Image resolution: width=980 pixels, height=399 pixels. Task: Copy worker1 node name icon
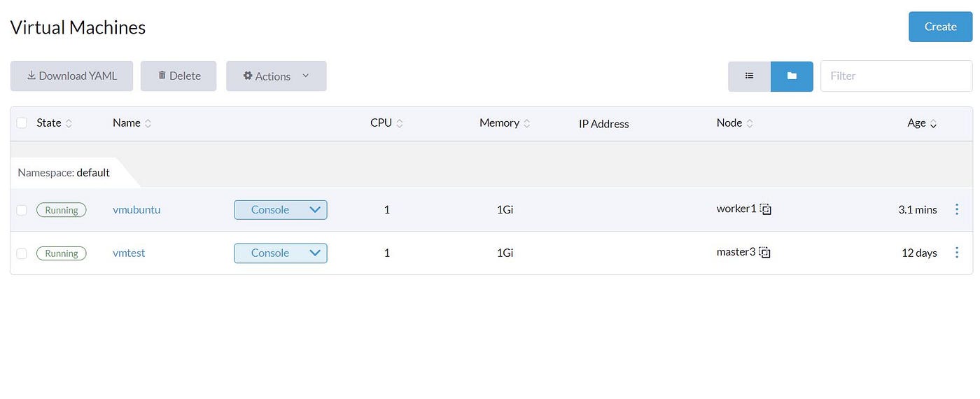pyautogui.click(x=766, y=209)
